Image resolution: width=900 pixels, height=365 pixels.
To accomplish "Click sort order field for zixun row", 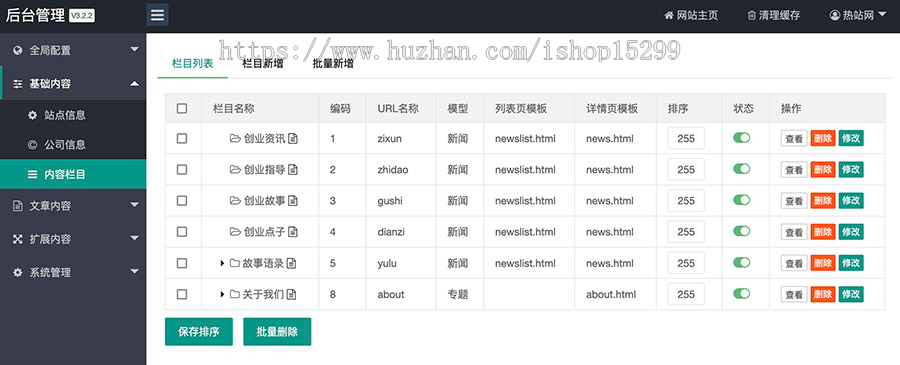I will click(686, 138).
